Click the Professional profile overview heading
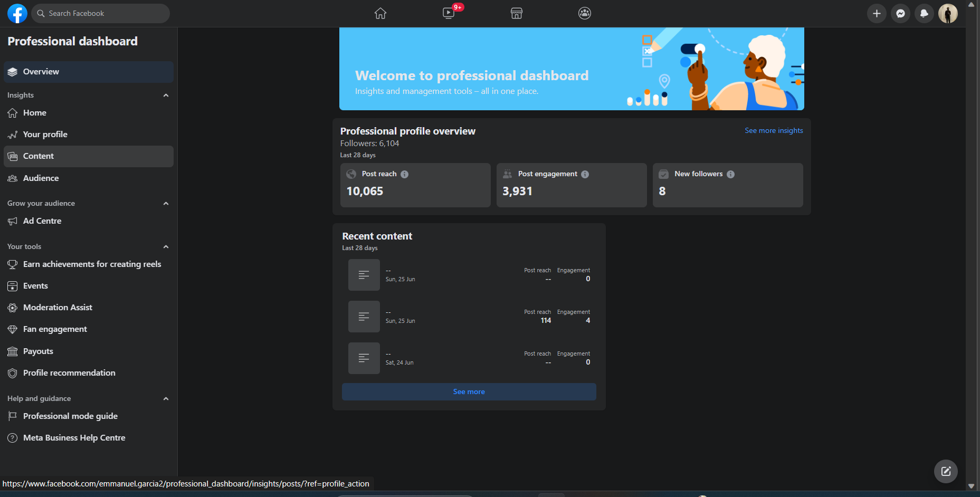This screenshot has height=497, width=980. pyautogui.click(x=408, y=131)
